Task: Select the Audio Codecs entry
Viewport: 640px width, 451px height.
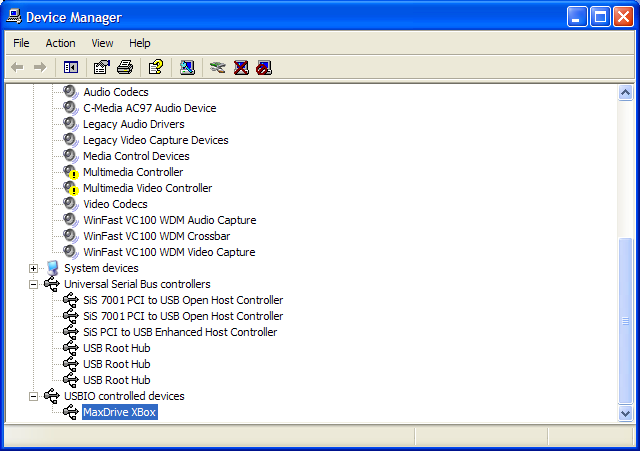Action: [x=116, y=92]
